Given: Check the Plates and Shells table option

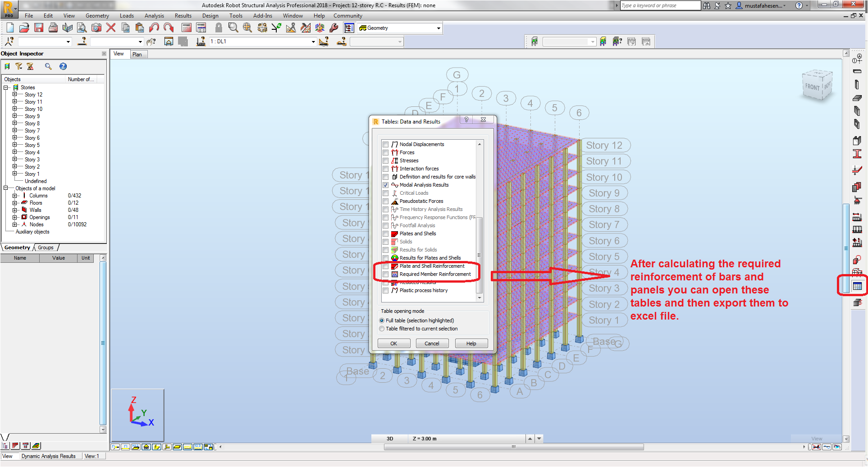Looking at the screenshot, I should [x=386, y=233].
